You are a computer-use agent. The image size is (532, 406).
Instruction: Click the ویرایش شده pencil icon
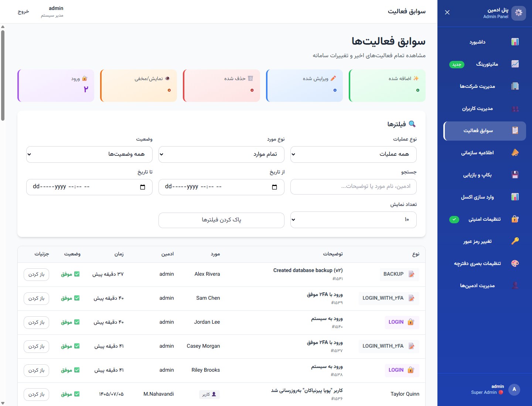(x=333, y=78)
